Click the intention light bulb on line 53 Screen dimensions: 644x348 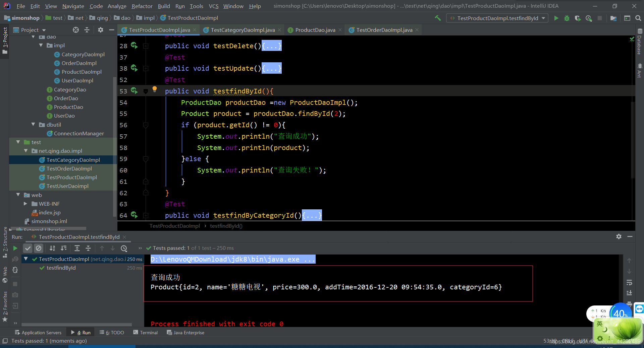155,89
